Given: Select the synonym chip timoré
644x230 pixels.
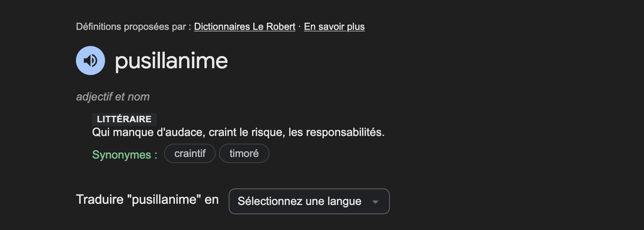Looking at the screenshot, I should (x=244, y=153).
